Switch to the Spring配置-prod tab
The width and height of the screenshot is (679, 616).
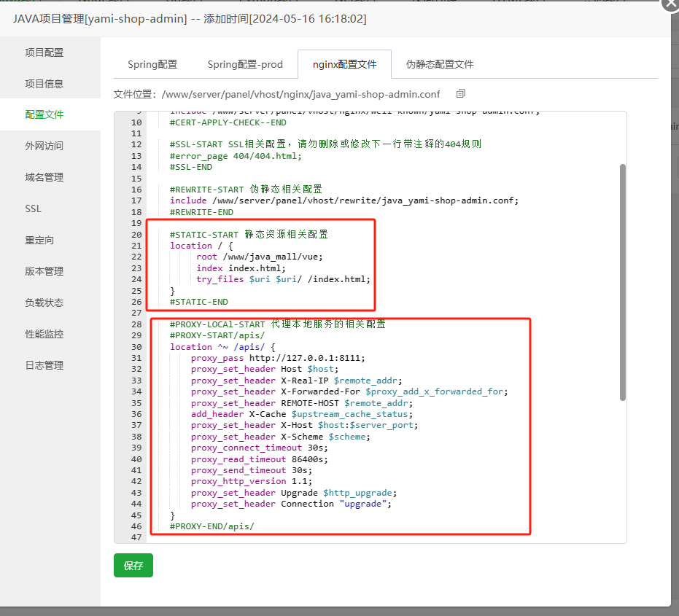(246, 64)
